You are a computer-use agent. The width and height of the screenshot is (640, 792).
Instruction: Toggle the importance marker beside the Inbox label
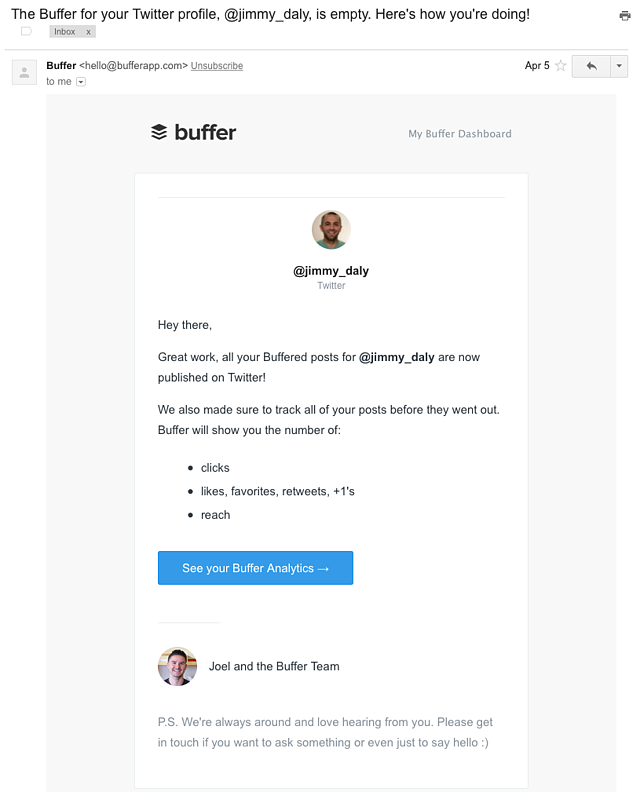coord(26,32)
